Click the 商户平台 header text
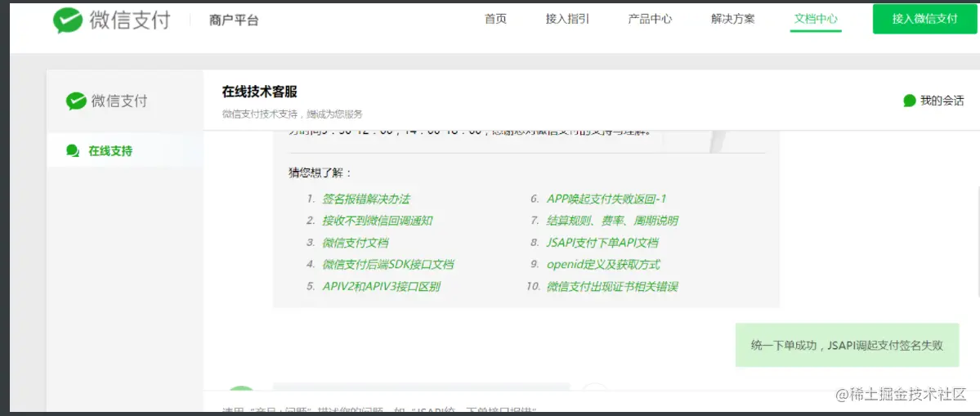The width and height of the screenshot is (980, 416). coord(234,20)
